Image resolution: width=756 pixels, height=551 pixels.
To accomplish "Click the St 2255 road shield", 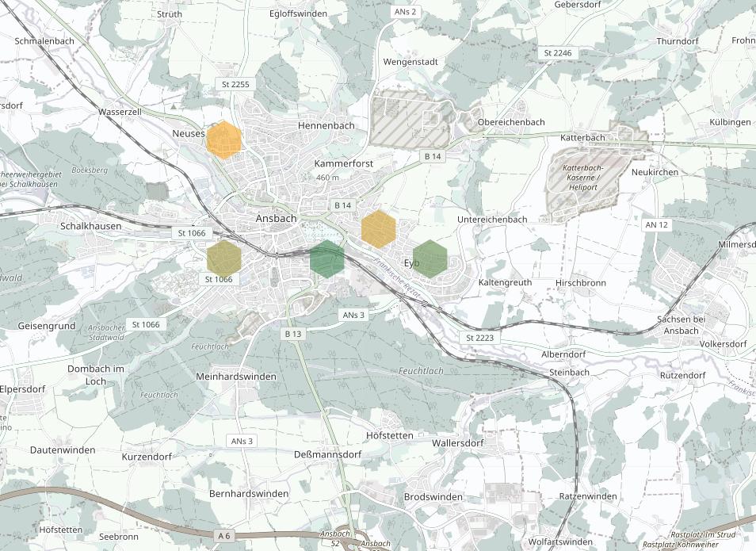I will pos(235,84).
